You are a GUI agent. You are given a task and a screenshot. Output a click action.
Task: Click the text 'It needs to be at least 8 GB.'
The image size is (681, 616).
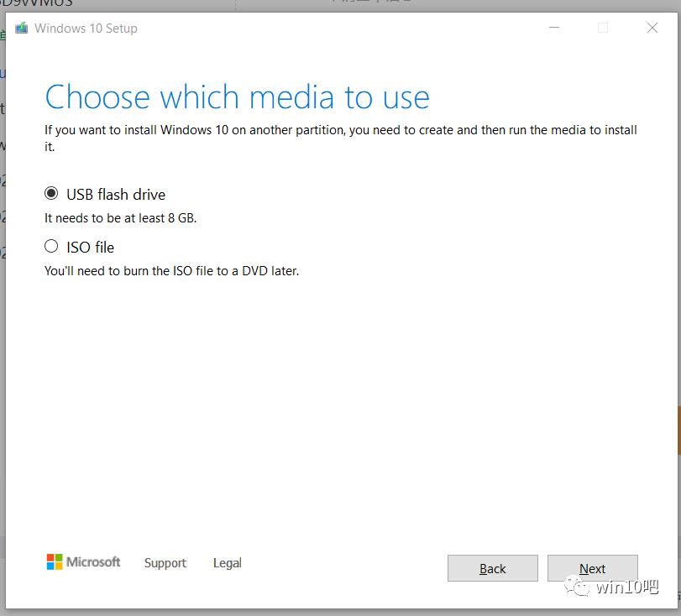point(121,218)
